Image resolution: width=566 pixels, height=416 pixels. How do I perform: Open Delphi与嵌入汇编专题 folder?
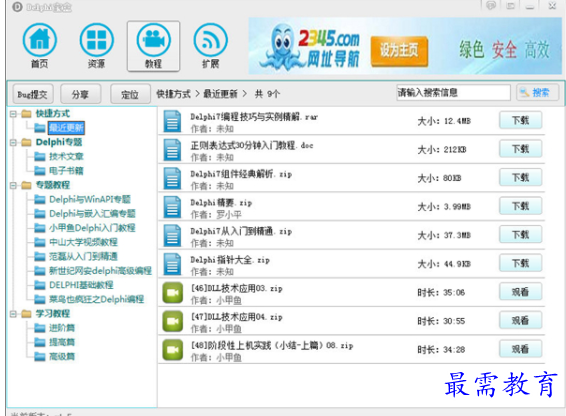click(92, 214)
